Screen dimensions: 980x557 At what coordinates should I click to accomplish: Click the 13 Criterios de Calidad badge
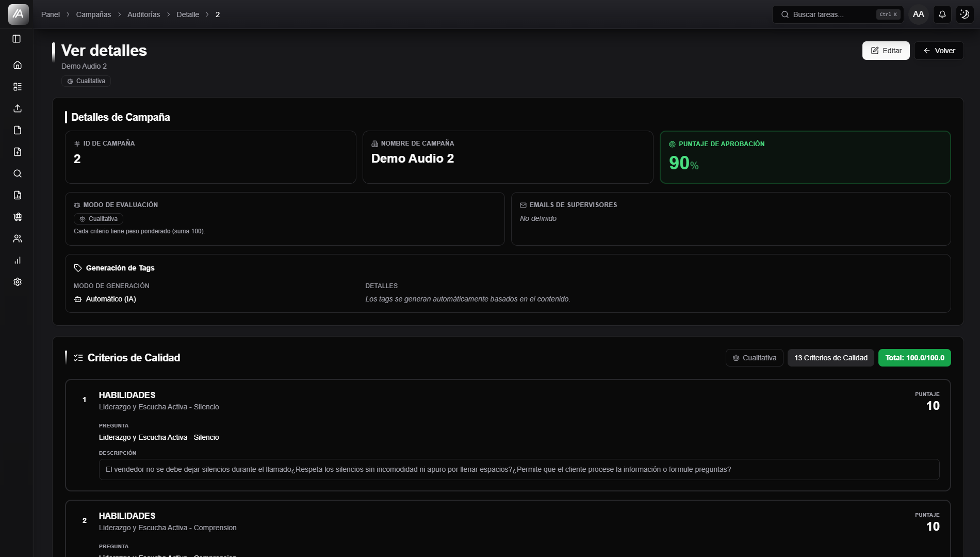(x=830, y=358)
